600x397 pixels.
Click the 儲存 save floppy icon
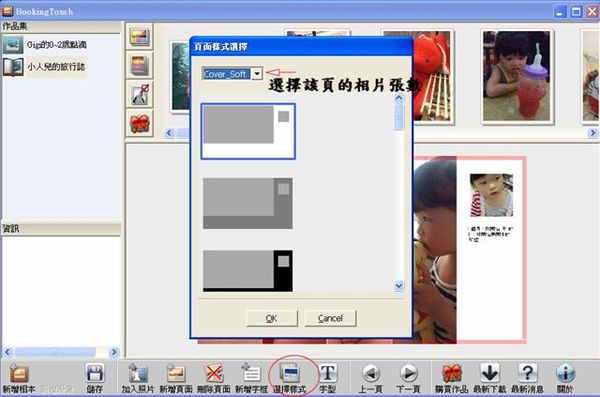pos(95,373)
